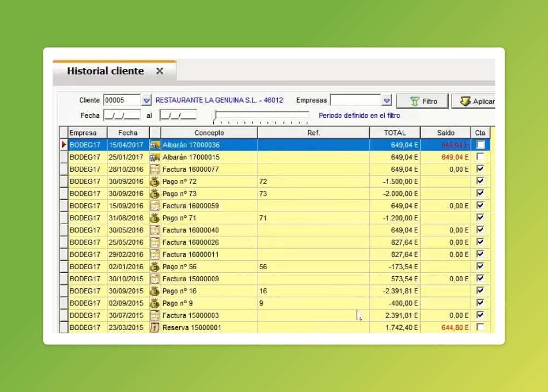Image resolution: width=548 pixels, height=392 pixels.
Task: Click the truck icon beside Albarán 17000036
Action: pyautogui.click(x=155, y=145)
